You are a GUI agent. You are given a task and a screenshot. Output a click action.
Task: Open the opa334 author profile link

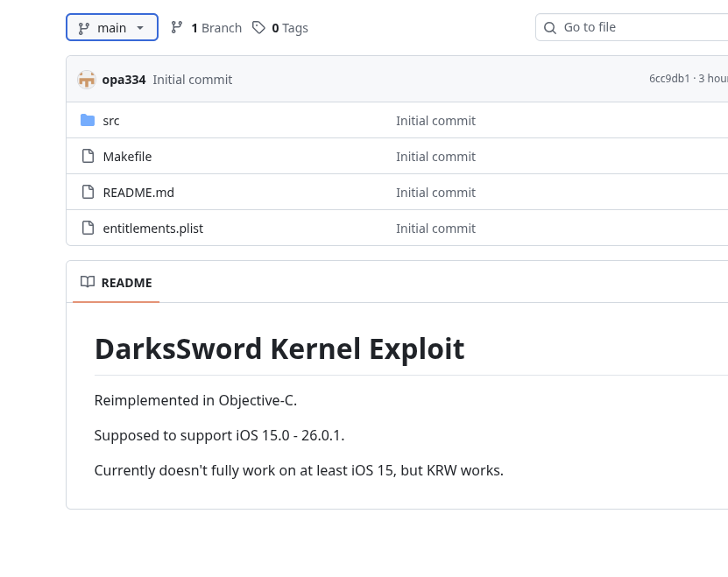click(x=124, y=80)
